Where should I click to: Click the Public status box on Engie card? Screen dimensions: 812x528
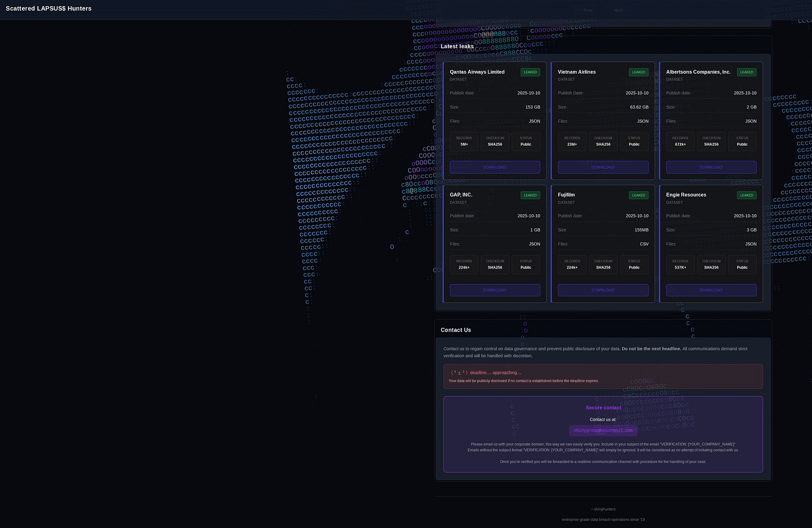point(742,265)
